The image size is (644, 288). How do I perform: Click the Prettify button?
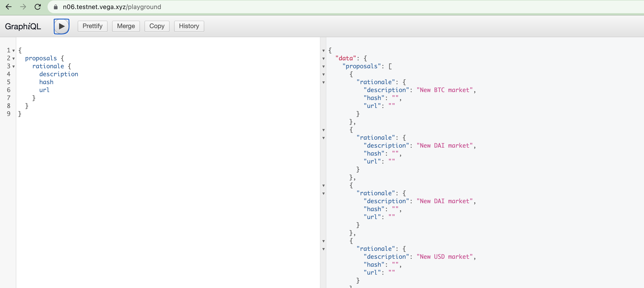(92, 26)
